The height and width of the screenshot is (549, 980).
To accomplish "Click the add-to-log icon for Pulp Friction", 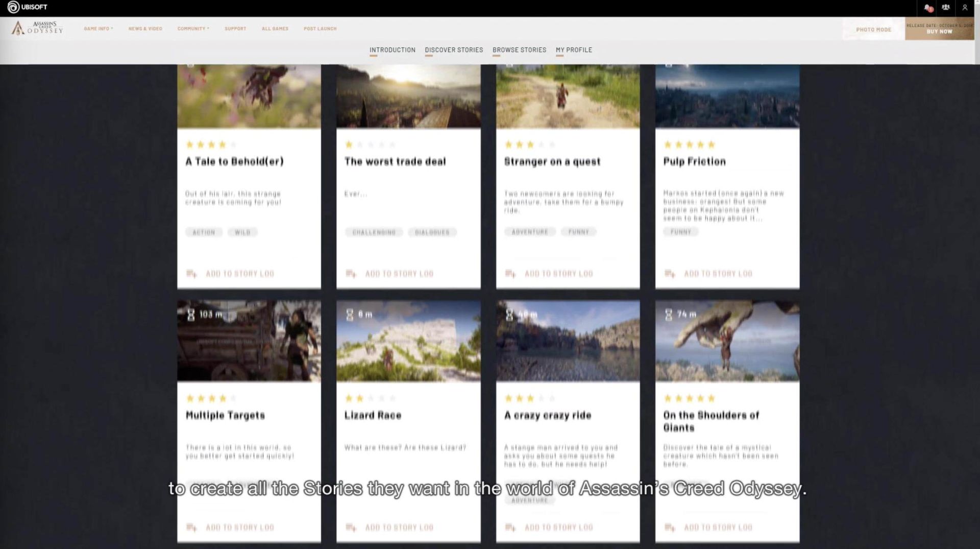I will pyautogui.click(x=670, y=274).
